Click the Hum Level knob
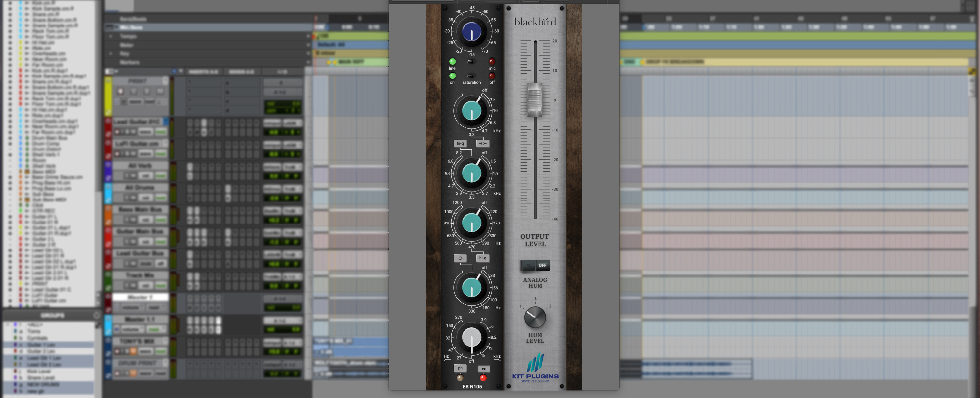 coord(535,318)
